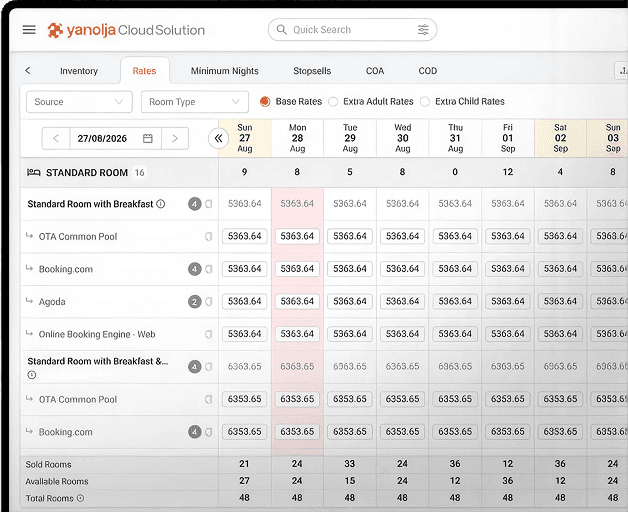
Task: Click Sold Rooms value 33 for Tue
Action: [x=350, y=464]
